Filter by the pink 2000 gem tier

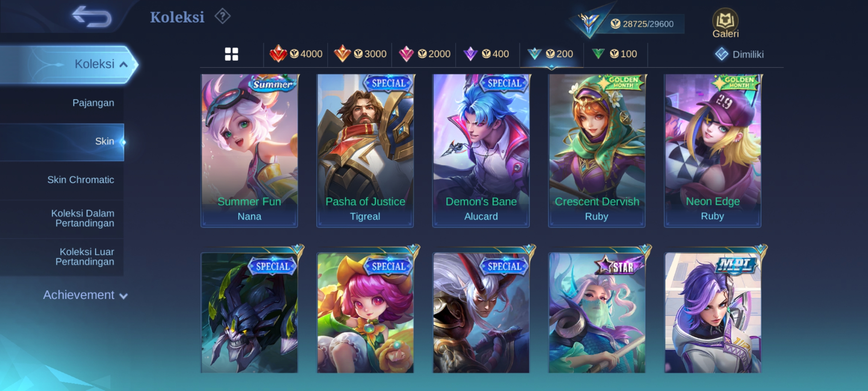tap(424, 54)
